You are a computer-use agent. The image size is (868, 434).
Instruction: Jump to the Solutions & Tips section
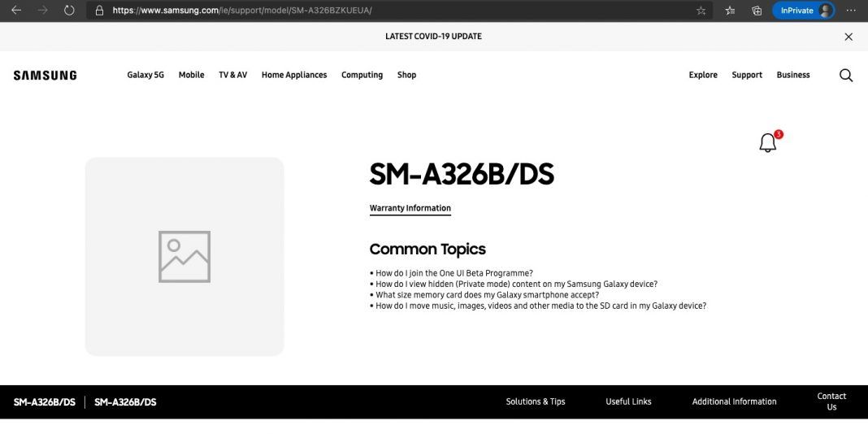(x=535, y=401)
